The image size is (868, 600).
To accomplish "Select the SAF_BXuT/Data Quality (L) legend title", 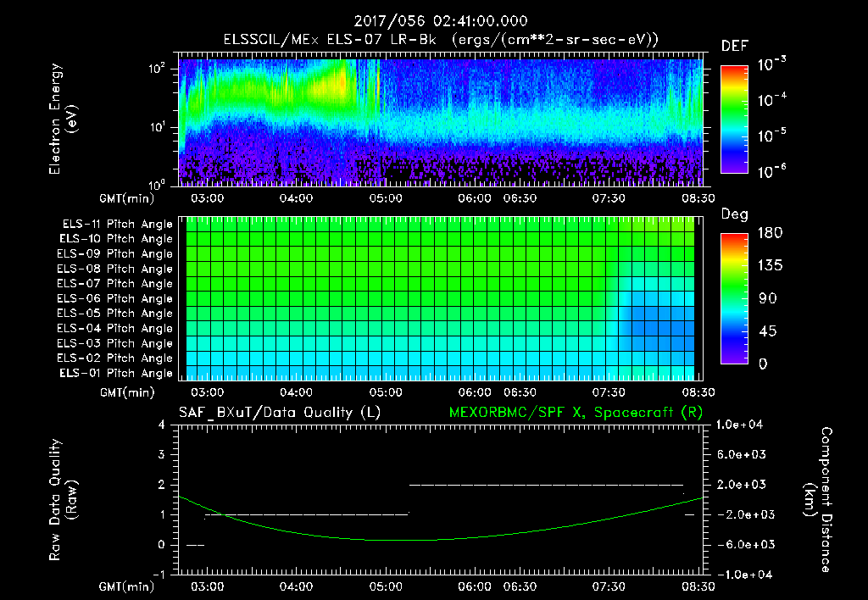I will [x=280, y=413].
